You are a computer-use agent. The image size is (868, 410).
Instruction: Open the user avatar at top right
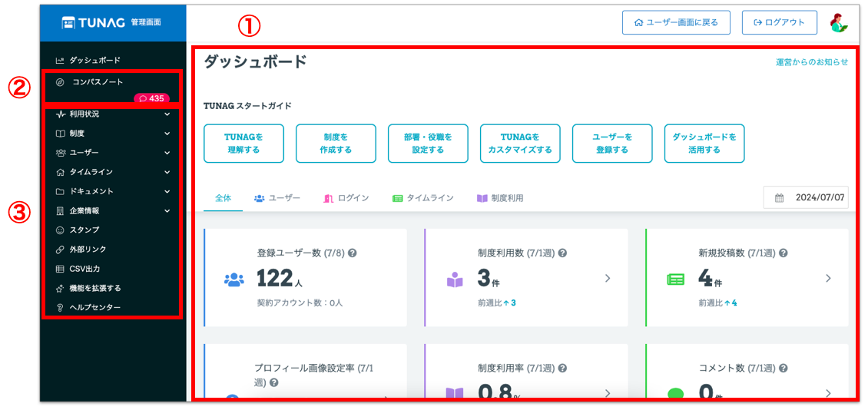pos(840,23)
